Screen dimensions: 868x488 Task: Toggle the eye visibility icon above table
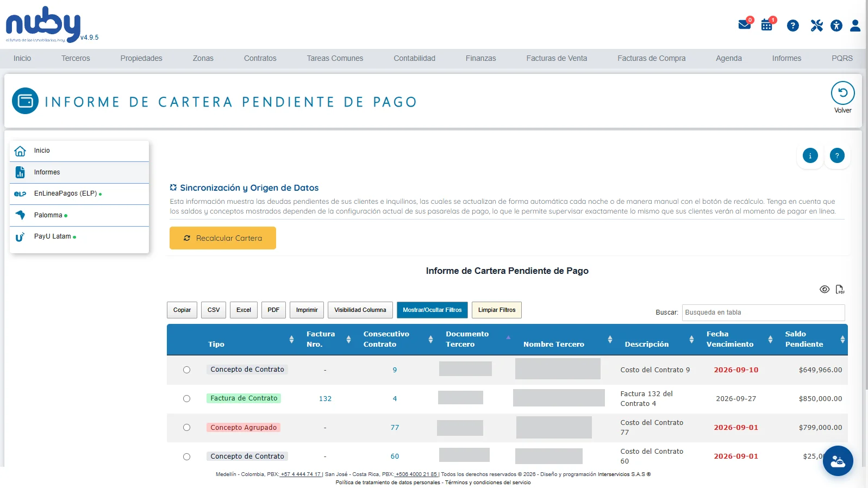point(825,289)
